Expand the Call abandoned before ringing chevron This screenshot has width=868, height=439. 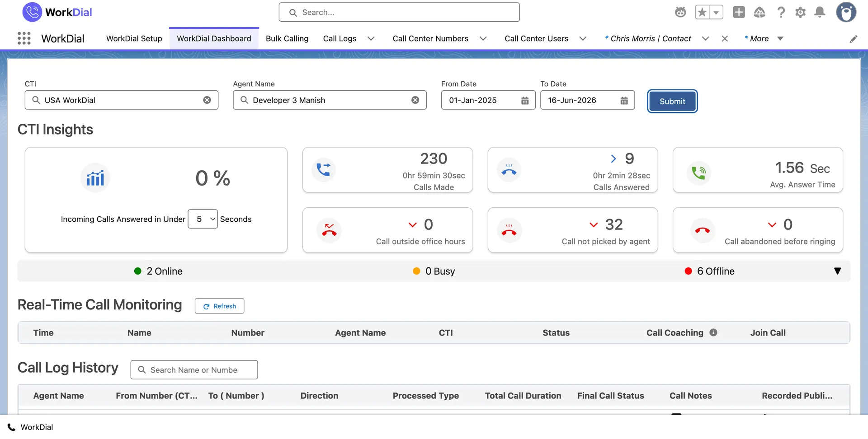pyautogui.click(x=772, y=224)
